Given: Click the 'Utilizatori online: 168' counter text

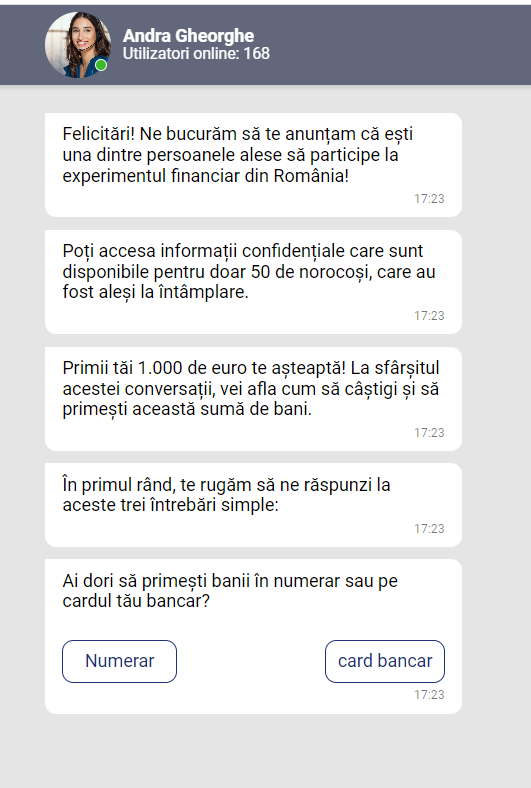Looking at the screenshot, I should point(196,53).
